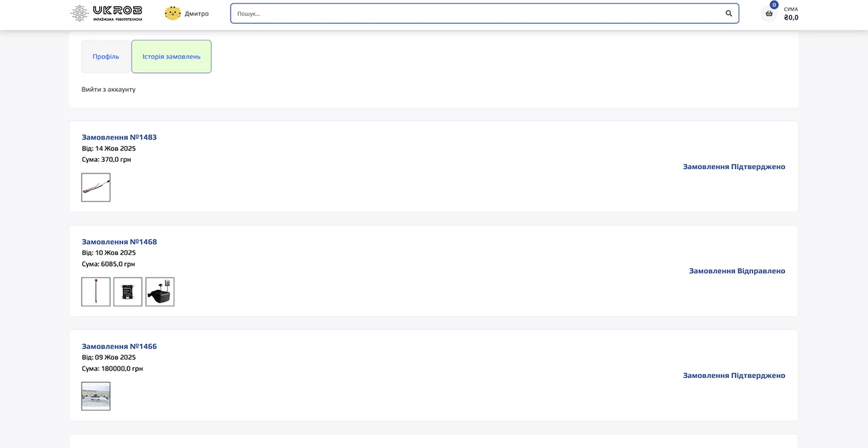
Task: Select the drone photo thumbnail in order №1466
Action: click(x=96, y=396)
